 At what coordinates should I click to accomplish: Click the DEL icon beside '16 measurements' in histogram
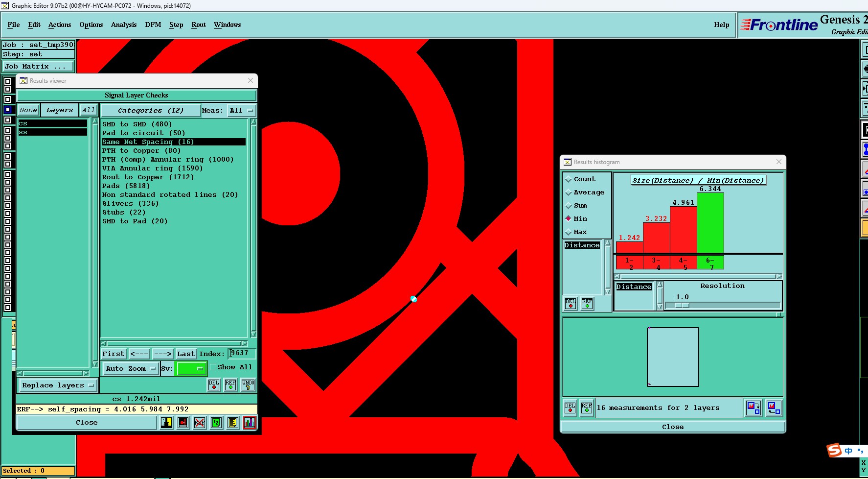tap(570, 408)
